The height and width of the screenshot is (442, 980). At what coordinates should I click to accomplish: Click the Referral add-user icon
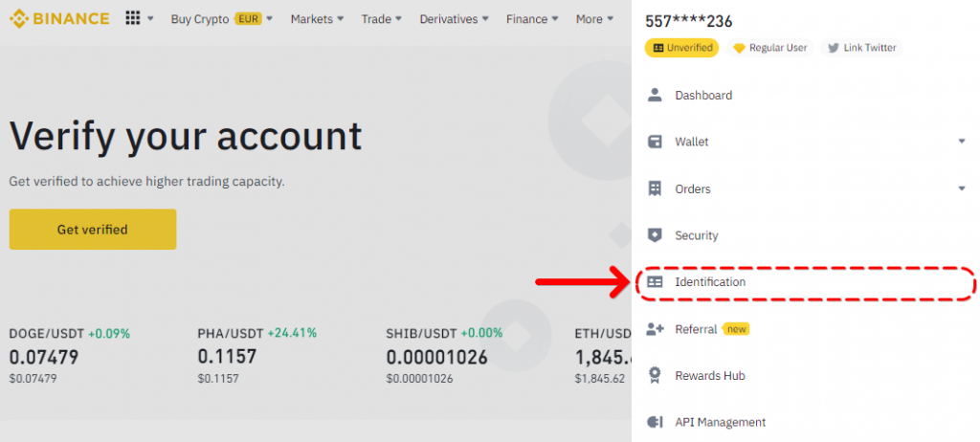click(655, 329)
